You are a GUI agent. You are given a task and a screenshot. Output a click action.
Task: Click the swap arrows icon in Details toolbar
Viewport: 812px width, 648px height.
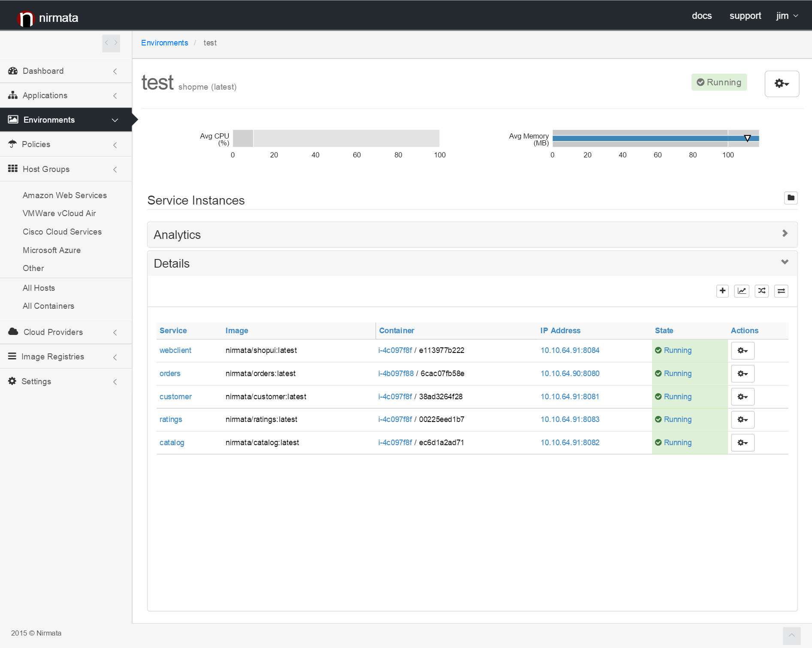point(782,291)
